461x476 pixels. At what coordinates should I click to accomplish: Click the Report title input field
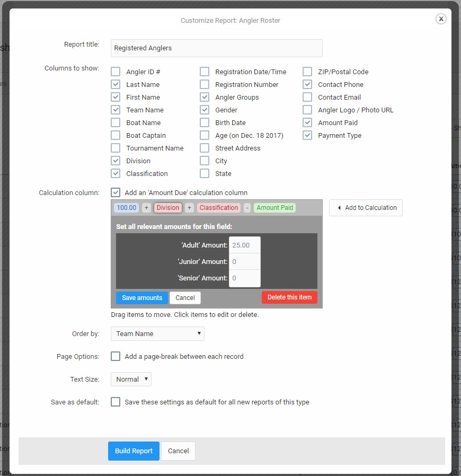point(216,48)
